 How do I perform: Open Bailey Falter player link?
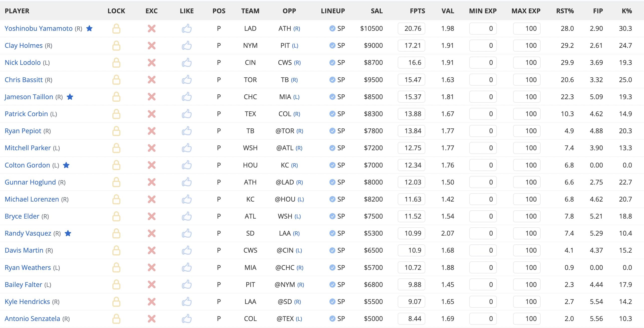coord(23,285)
